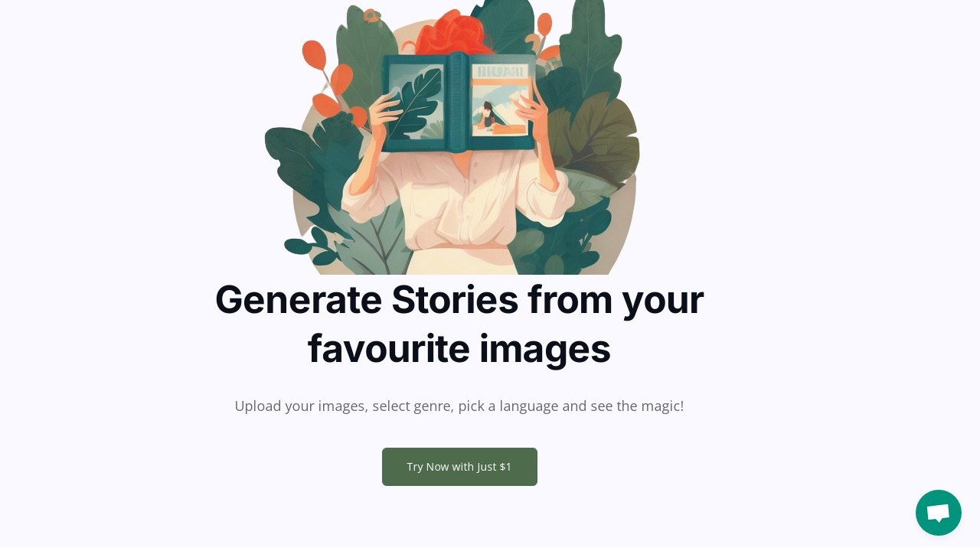Click the leaf picture on the book's left page

click(x=416, y=103)
